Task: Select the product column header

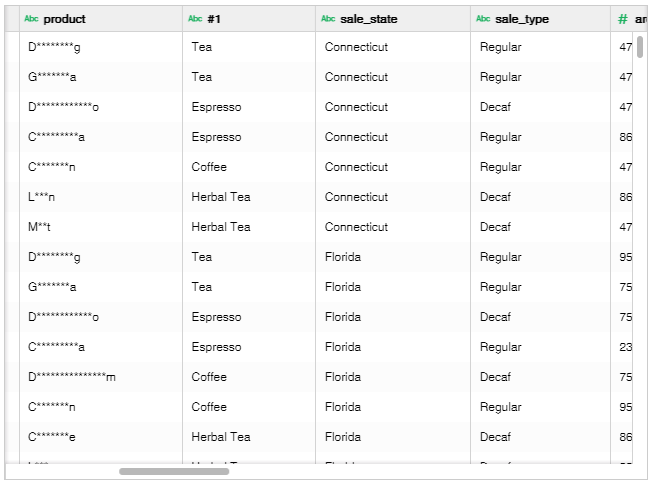Action: (x=64, y=19)
